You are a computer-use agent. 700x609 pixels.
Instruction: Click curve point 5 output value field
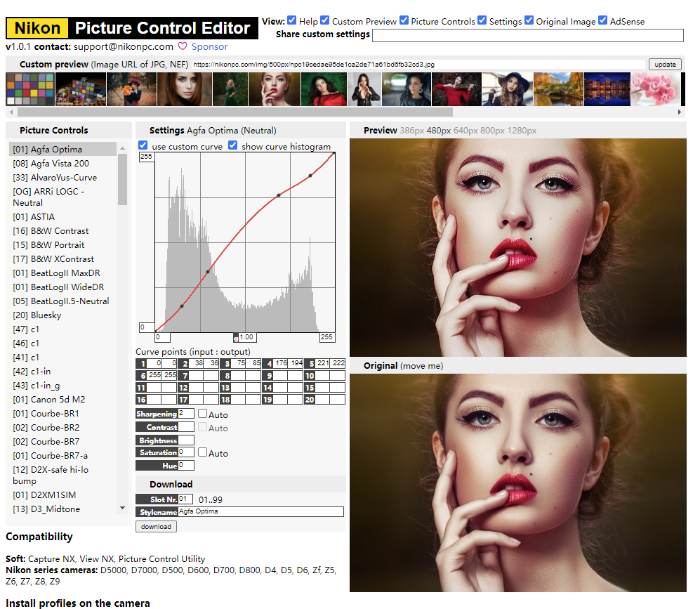point(338,363)
